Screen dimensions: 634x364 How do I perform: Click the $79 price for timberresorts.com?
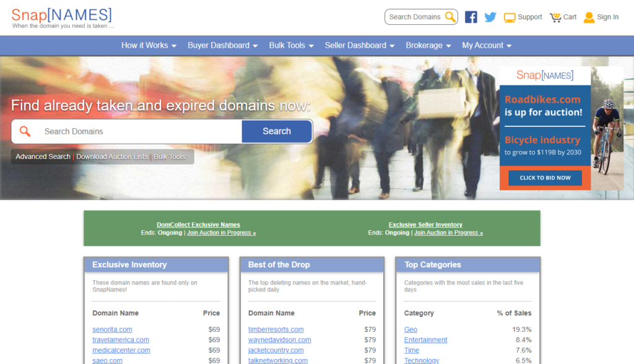[x=370, y=329]
